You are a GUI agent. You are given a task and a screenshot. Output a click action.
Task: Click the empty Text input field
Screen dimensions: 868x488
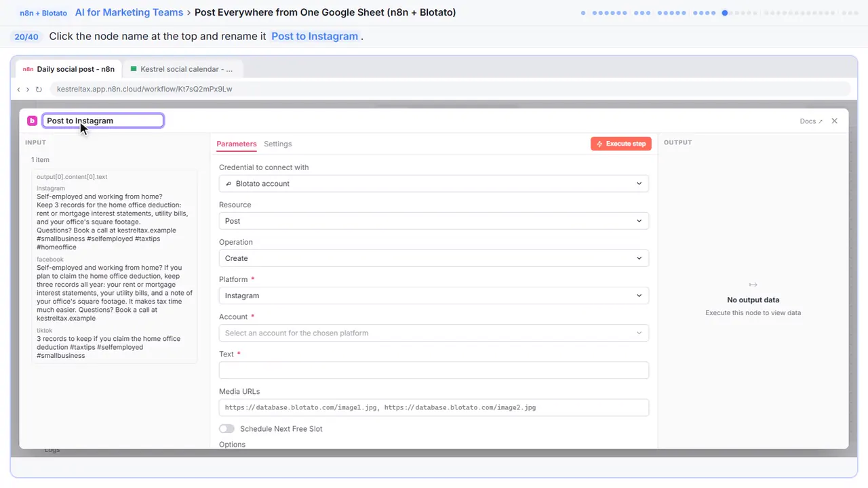pos(434,370)
